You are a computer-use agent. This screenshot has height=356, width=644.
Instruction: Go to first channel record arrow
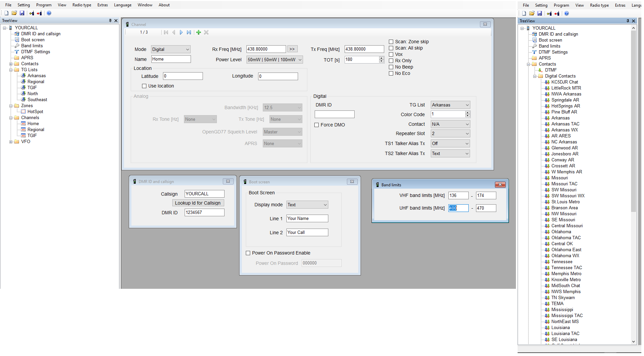pos(166,32)
